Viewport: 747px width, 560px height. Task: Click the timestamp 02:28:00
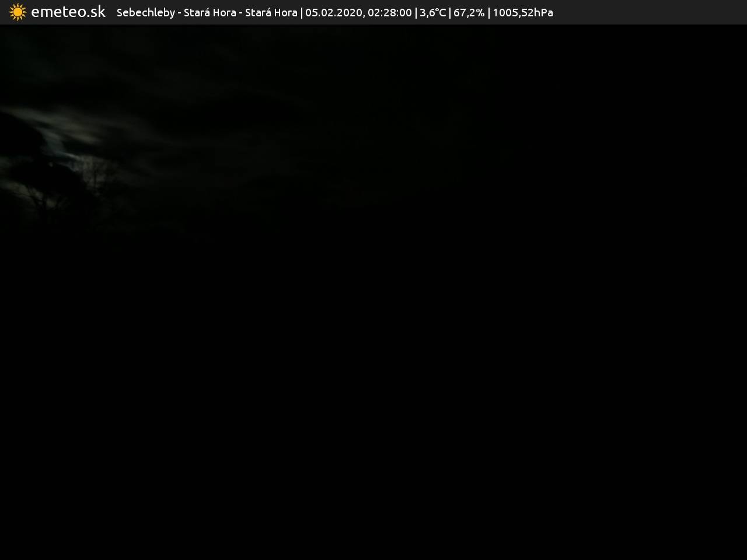coord(389,13)
